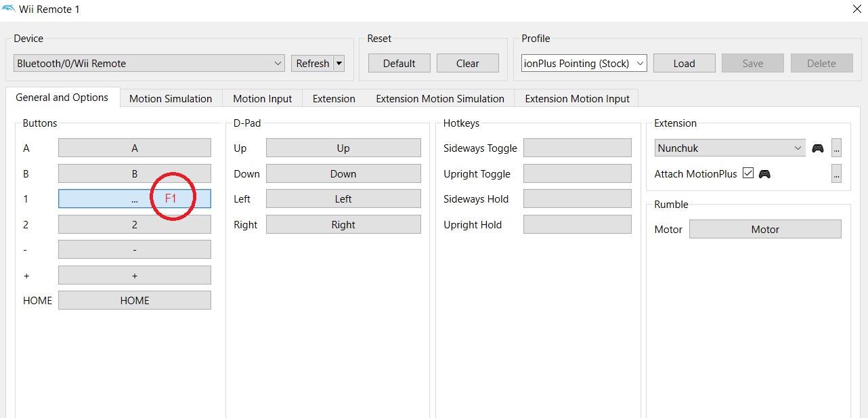Load the selected profile
Viewport: 868px width, 418px height.
685,63
